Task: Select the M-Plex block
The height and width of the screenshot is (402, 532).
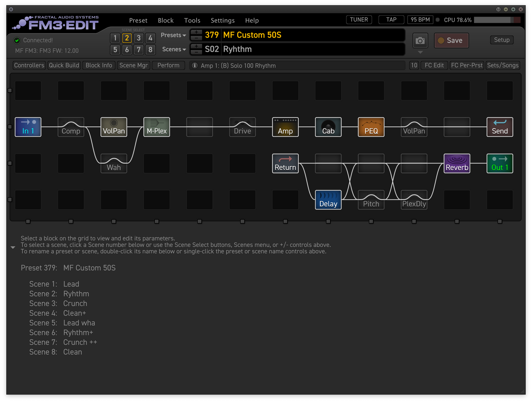Action: click(x=156, y=127)
